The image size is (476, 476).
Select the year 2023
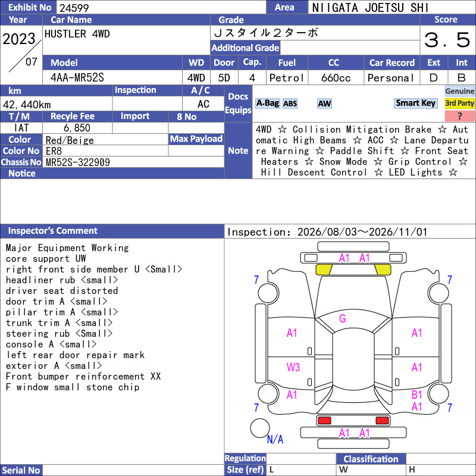click(19, 39)
